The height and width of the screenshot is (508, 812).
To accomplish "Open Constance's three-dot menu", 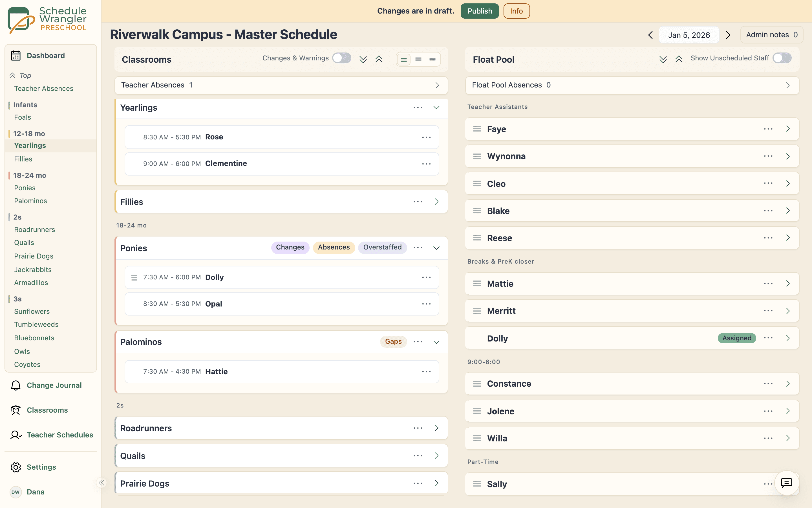I will tap(768, 384).
